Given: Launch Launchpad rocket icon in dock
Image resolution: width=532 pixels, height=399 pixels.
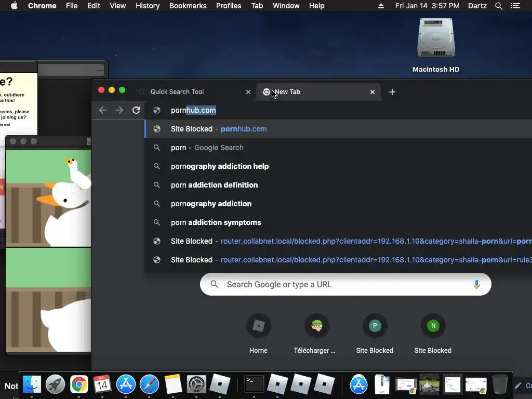Looking at the screenshot, I should (55, 384).
